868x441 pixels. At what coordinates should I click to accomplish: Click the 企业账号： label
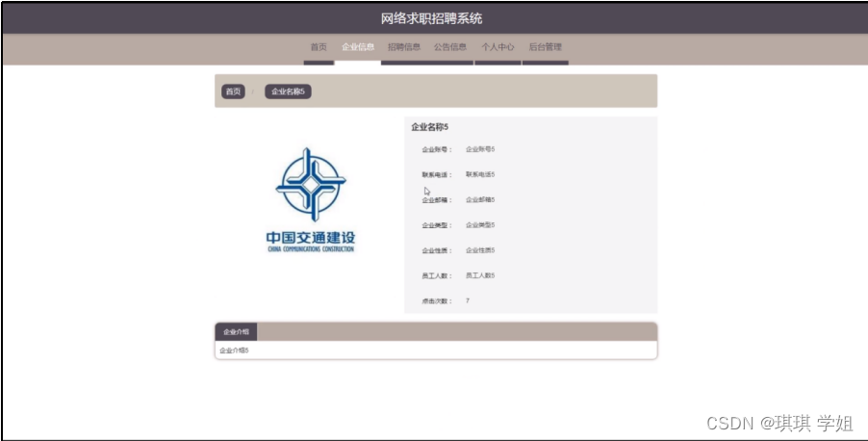coord(437,149)
